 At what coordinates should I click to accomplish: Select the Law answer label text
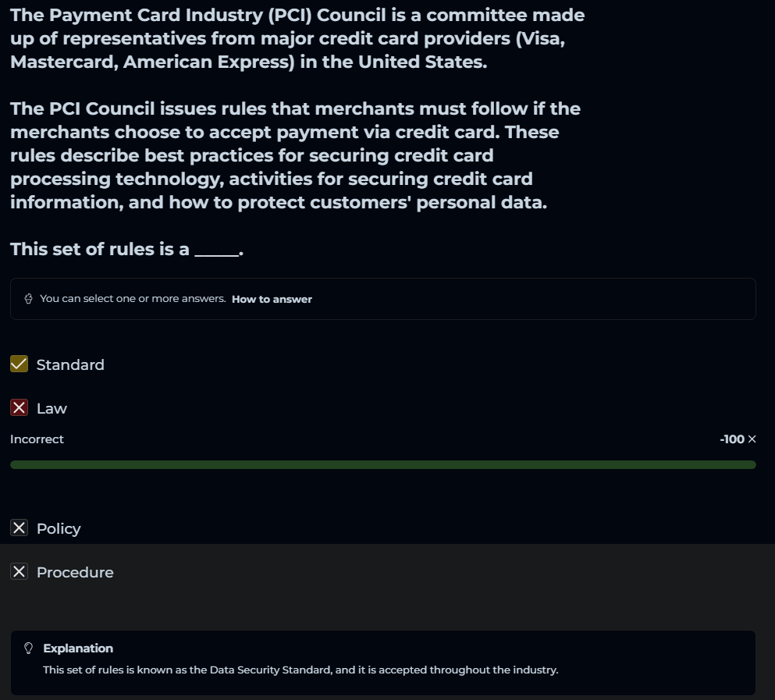[x=52, y=408]
